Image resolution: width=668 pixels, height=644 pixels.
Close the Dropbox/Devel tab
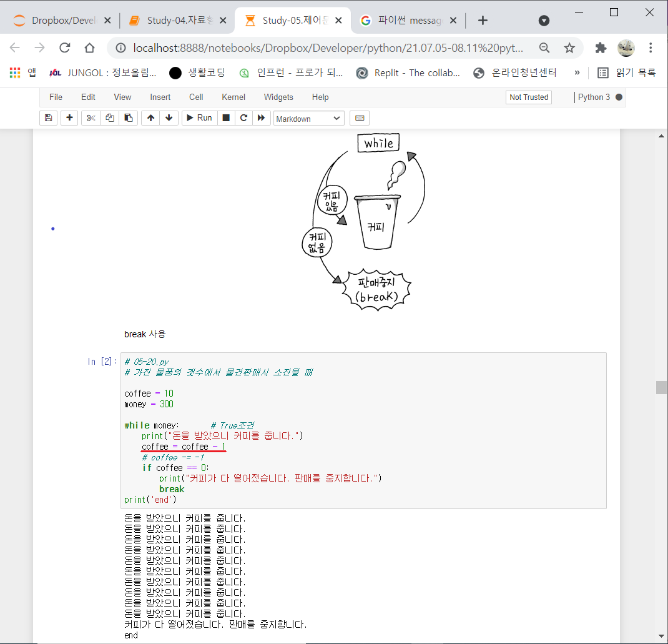(108, 21)
